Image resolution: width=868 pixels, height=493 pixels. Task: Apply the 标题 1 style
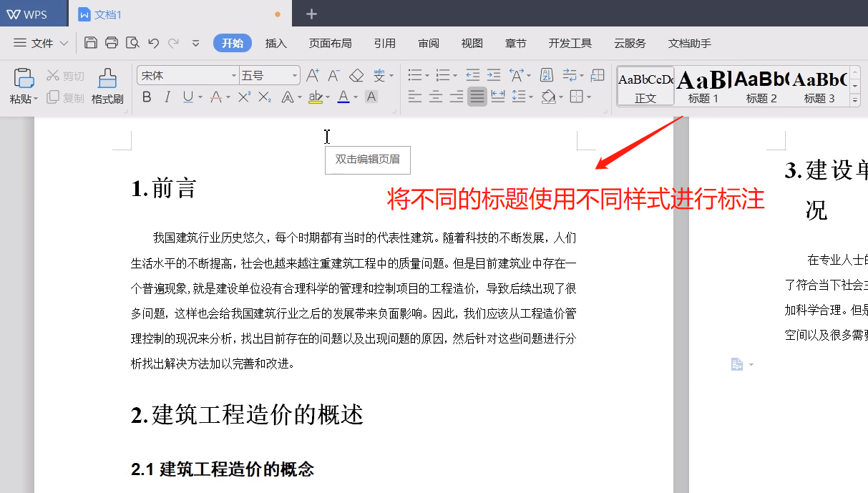coord(701,86)
